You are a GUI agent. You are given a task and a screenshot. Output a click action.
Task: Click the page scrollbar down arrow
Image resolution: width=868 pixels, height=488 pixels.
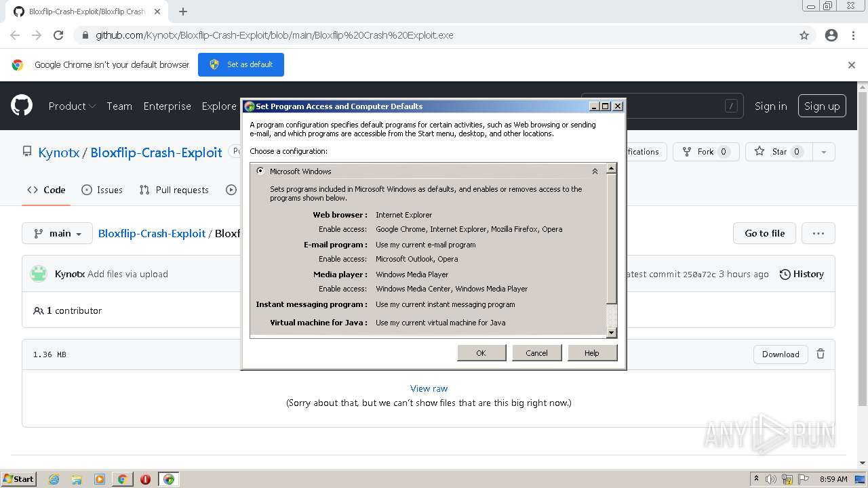click(x=863, y=464)
